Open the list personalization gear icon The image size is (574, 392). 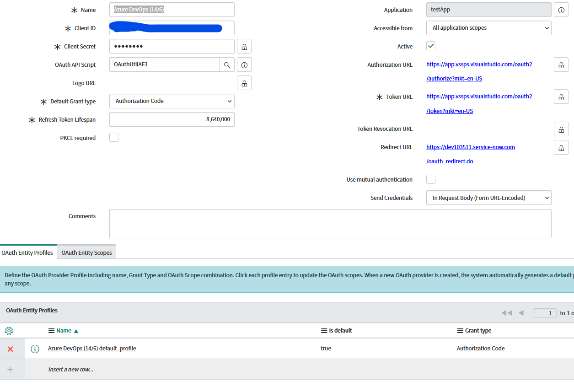click(9, 330)
